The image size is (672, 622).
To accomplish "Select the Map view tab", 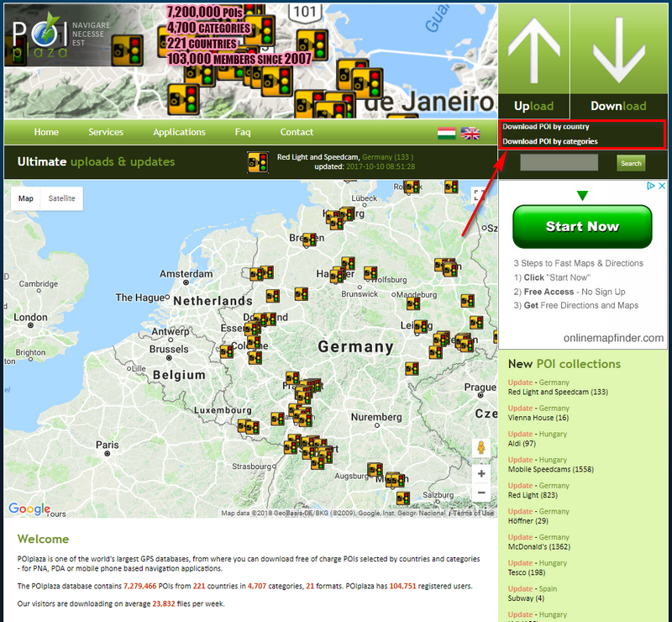I will pos(26,198).
